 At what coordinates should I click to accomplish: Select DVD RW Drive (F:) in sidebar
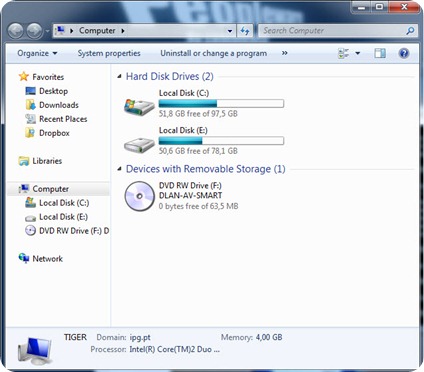pyautogui.click(x=74, y=231)
